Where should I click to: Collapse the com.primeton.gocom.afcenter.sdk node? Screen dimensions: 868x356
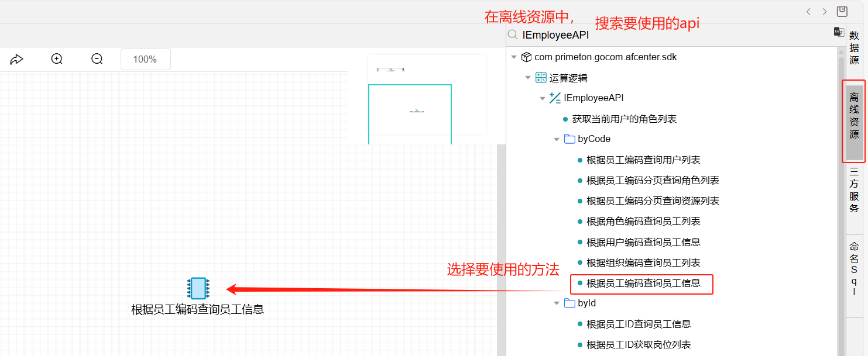(x=514, y=57)
